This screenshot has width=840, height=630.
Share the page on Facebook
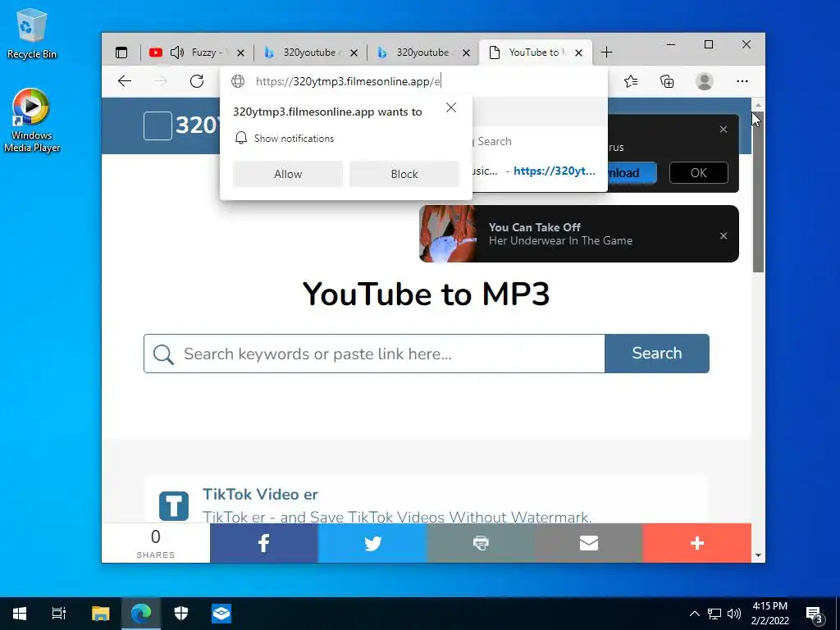point(263,543)
